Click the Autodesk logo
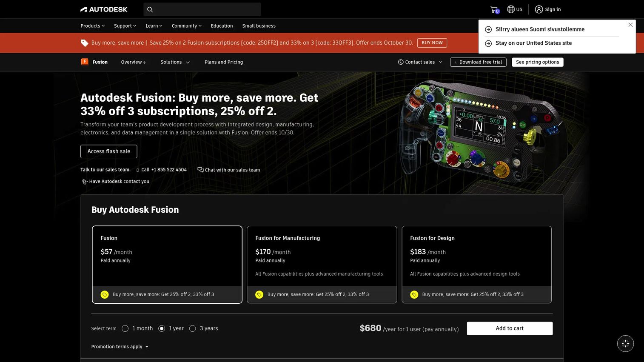The width and height of the screenshot is (644, 362). (104, 9)
